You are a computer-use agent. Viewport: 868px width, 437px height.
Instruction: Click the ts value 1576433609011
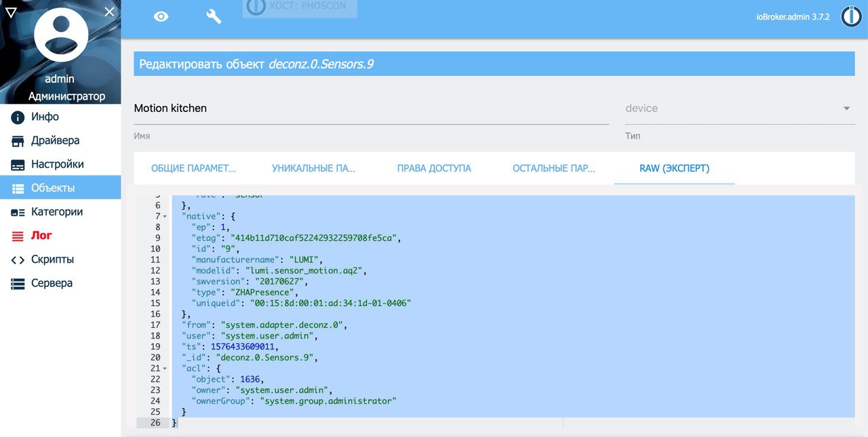[x=243, y=347]
